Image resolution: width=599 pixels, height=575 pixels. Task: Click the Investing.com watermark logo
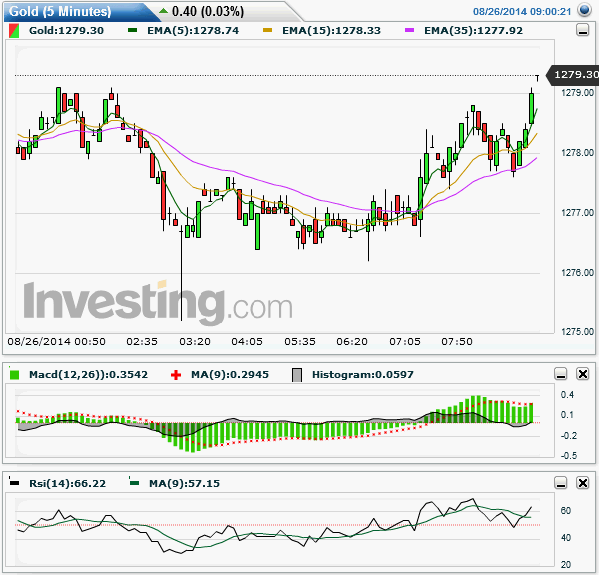[158, 302]
